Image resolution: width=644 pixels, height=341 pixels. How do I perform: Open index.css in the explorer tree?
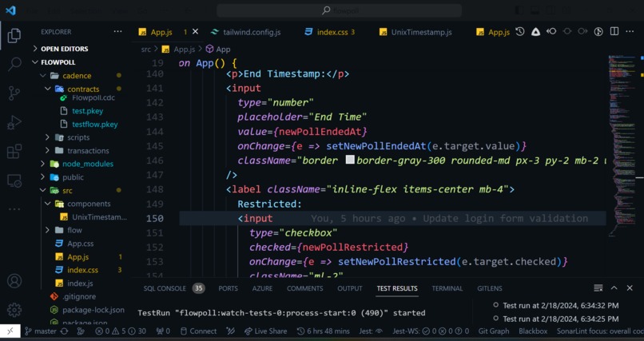tap(82, 270)
